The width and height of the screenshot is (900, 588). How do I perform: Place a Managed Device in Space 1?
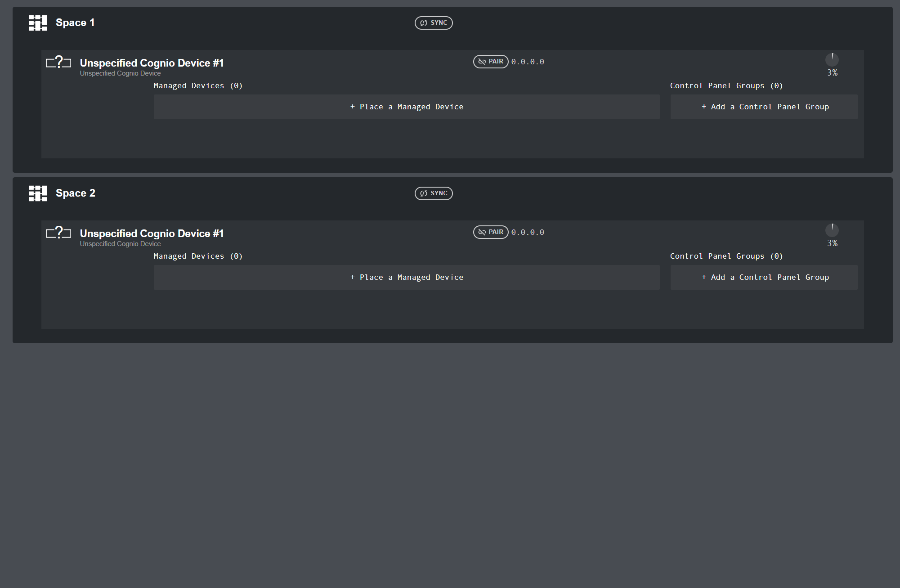tap(407, 107)
